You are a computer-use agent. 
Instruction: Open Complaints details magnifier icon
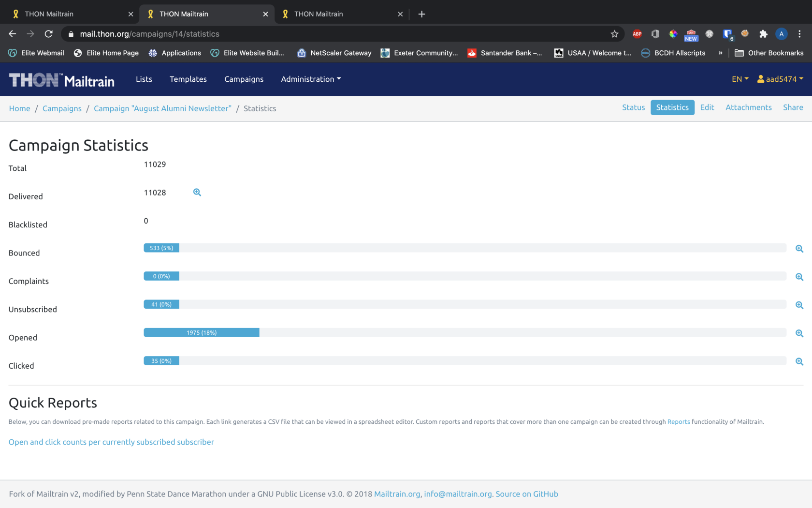coord(799,277)
